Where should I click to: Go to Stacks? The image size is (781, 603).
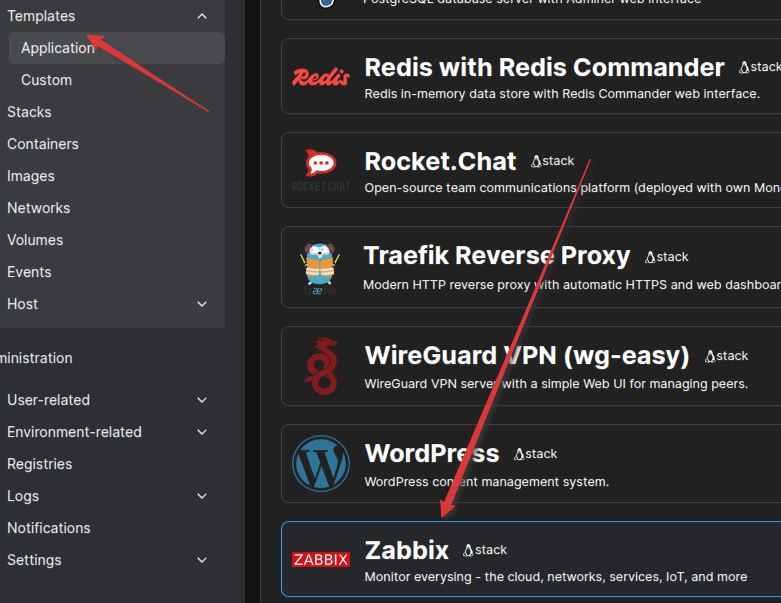tap(29, 112)
